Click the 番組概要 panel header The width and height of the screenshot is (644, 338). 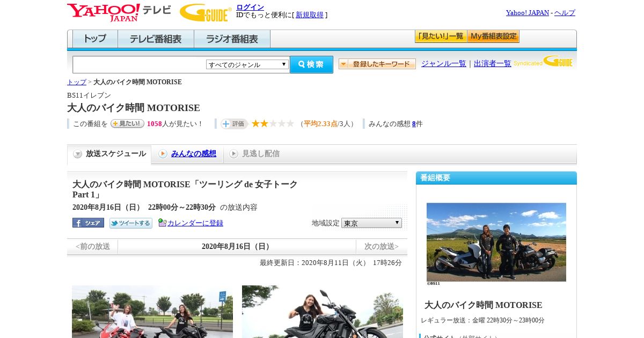tap(496, 178)
